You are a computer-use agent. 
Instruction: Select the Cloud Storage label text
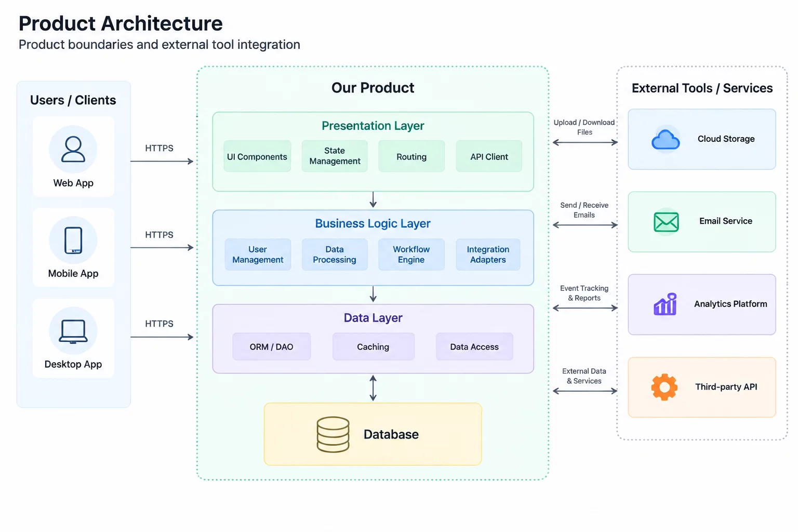(726, 139)
